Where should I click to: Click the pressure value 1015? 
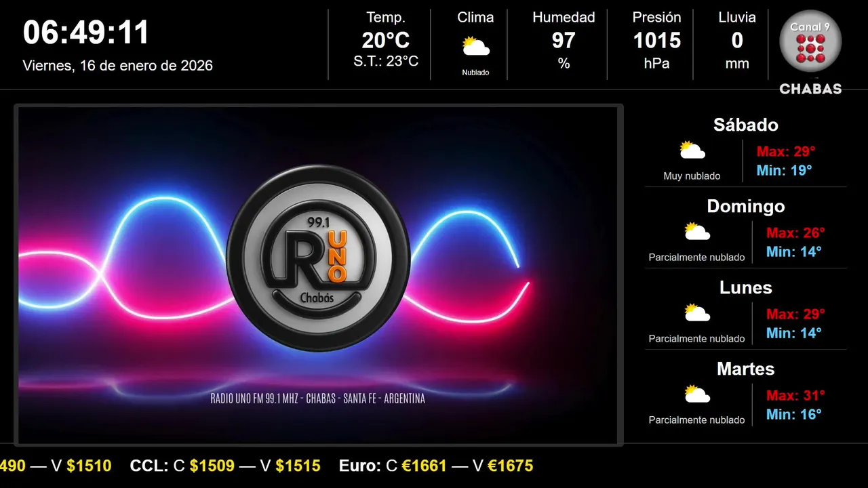coord(656,41)
